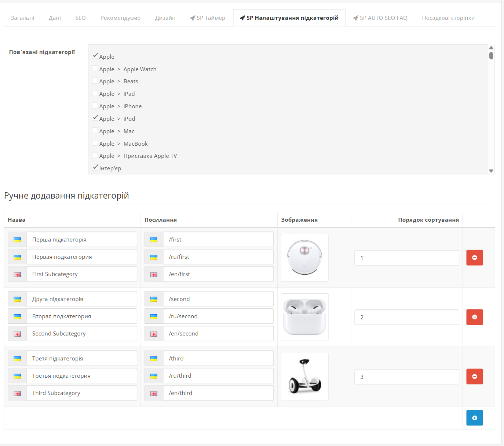Click the flag icon beside Вторая подкатегория
Viewport: 504px width, 446px height.
(x=17, y=316)
